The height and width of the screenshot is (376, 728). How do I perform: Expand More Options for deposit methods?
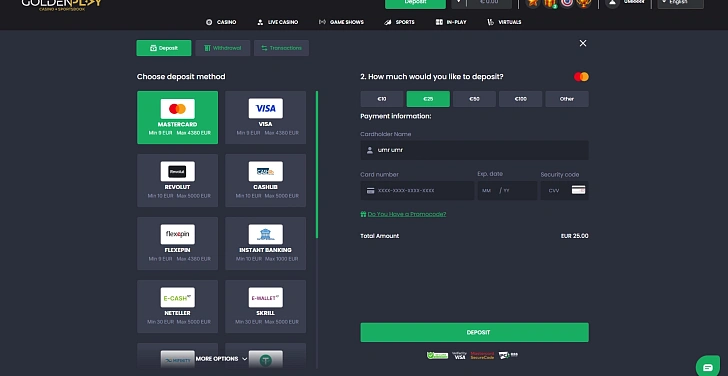[x=221, y=359]
